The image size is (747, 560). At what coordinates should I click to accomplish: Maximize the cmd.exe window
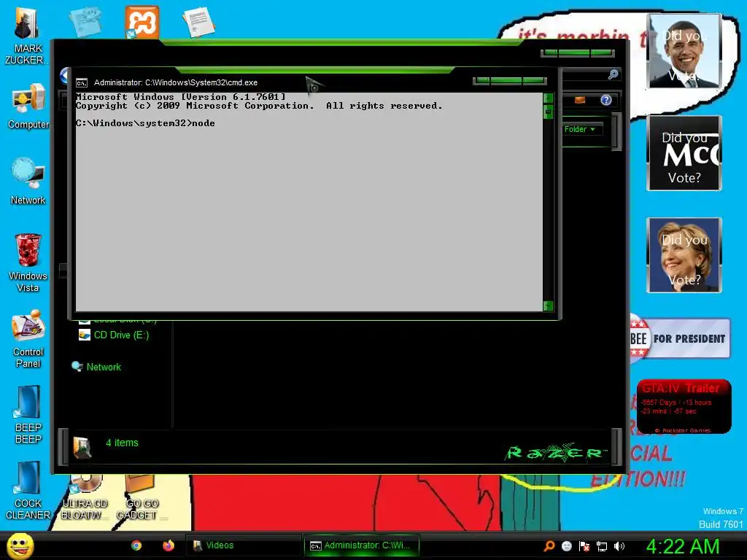coord(506,80)
